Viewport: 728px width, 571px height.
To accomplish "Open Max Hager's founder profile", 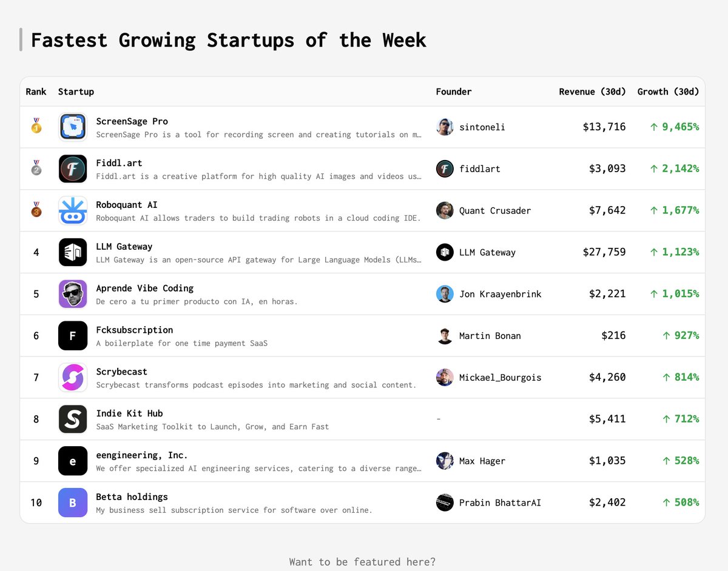I will click(482, 461).
